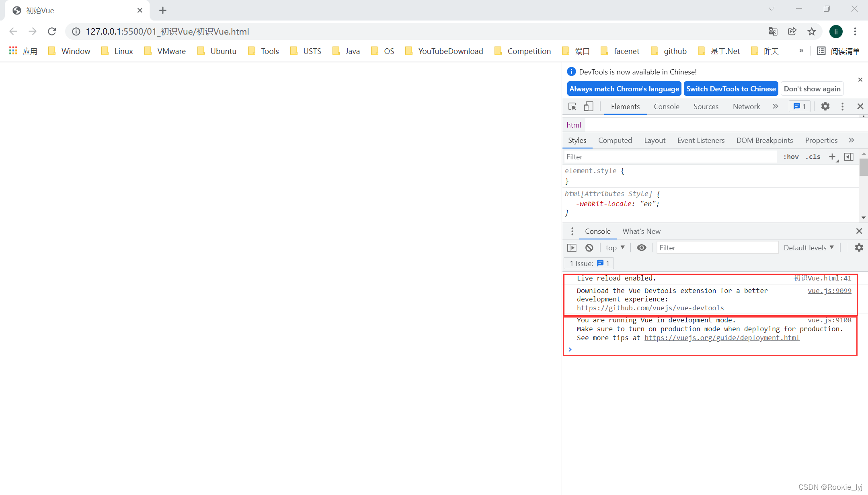868x495 pixels.
Task: Open the What's New drawer tab
Action: pyautogui.click(x=641, y=231)
